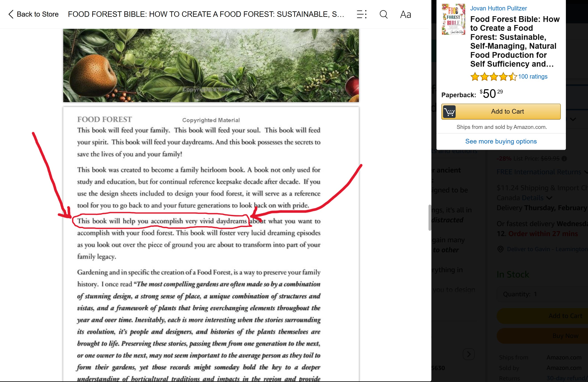Click the star rating icons

point(493,77)
